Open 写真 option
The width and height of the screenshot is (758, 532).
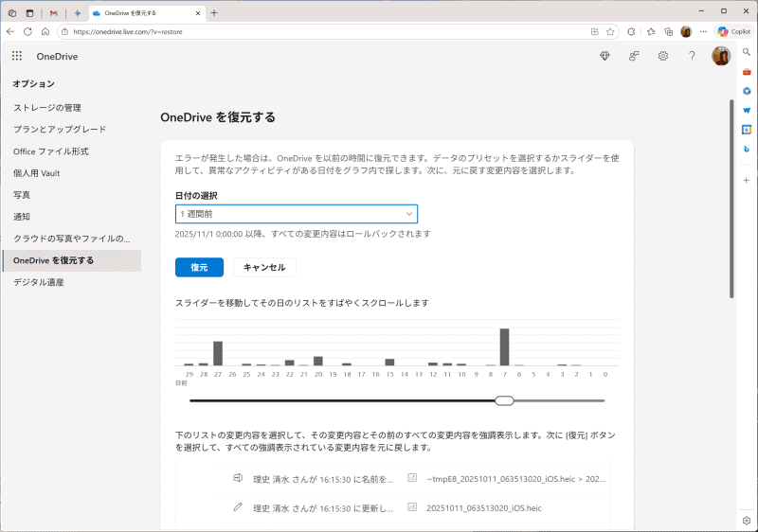pyautogui.click(x=22, y=195)
